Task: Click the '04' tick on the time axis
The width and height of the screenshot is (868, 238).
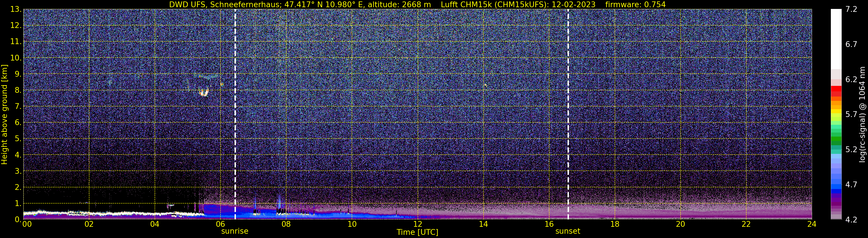Action: coord(155,224)
